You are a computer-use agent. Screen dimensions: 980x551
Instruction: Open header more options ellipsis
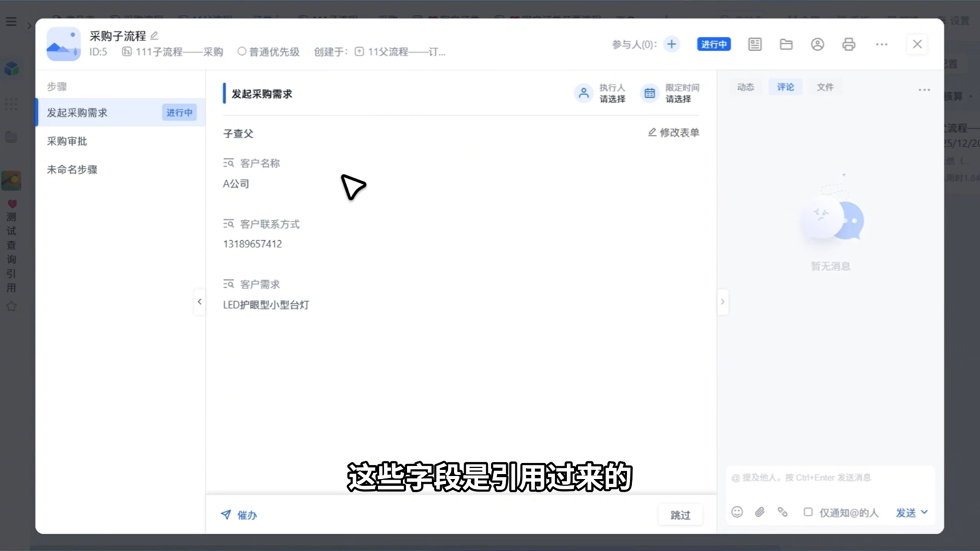882,44
